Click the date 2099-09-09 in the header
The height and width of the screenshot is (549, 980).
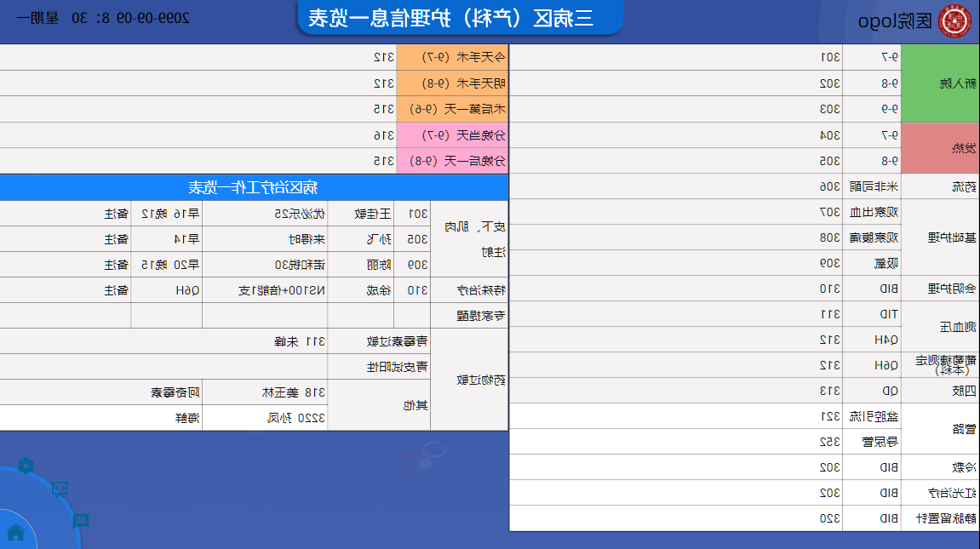pos(153,18)
